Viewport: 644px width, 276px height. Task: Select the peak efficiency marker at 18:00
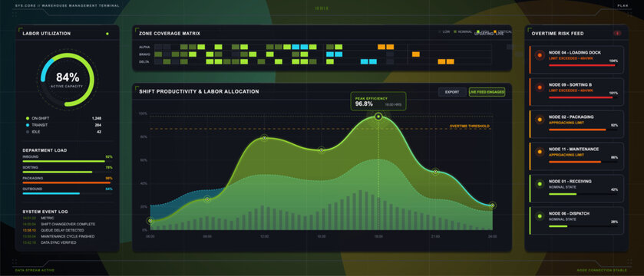(378, 117)
